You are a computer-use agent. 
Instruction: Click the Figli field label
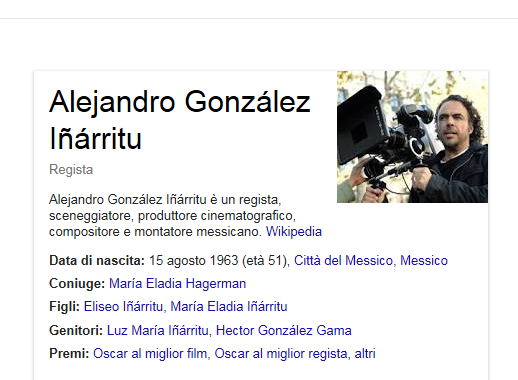coord(64,307)
